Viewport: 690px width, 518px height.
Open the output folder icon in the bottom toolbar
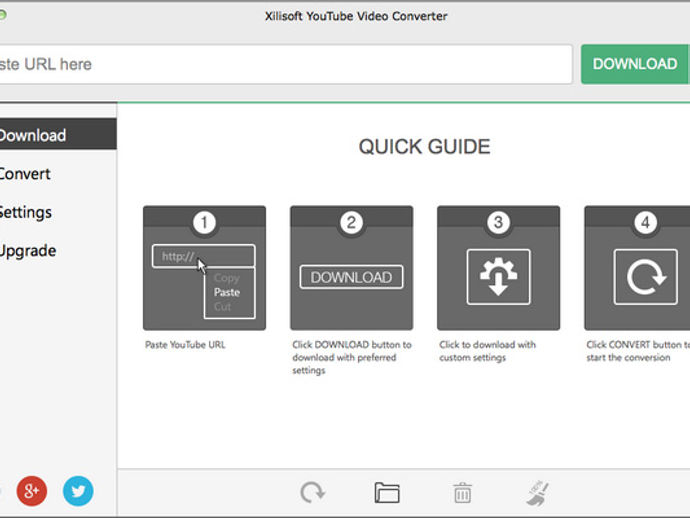387,492
